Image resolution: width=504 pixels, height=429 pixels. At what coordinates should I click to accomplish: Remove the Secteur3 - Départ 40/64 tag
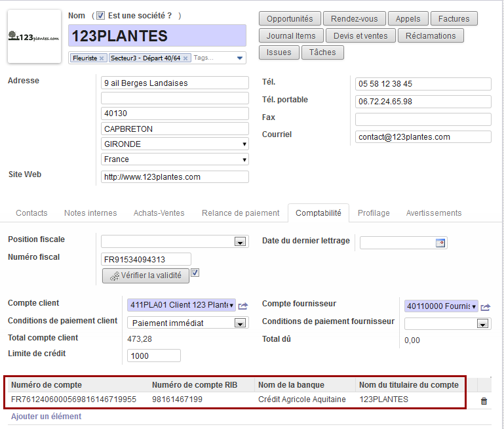point(185,58)
